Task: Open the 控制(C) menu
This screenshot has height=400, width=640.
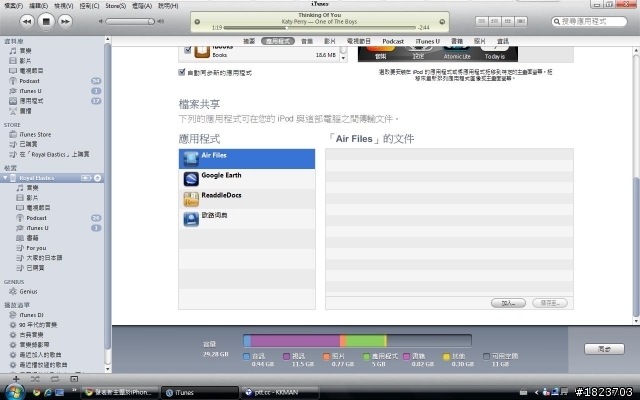Action: click(89, 6)
